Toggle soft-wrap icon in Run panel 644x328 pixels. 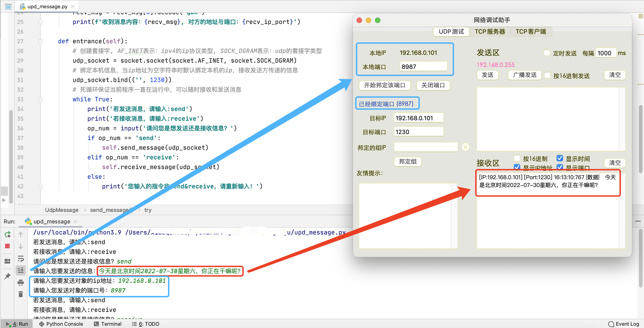pos(21,258)
